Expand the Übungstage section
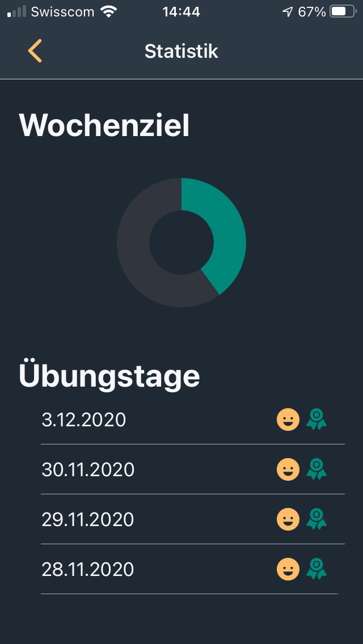The width and height of the screenshot is (363, 644). pos(110,375)
